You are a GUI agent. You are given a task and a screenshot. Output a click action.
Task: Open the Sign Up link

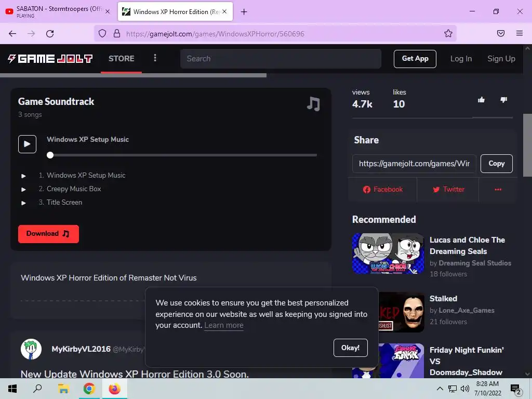click(501, 59)
